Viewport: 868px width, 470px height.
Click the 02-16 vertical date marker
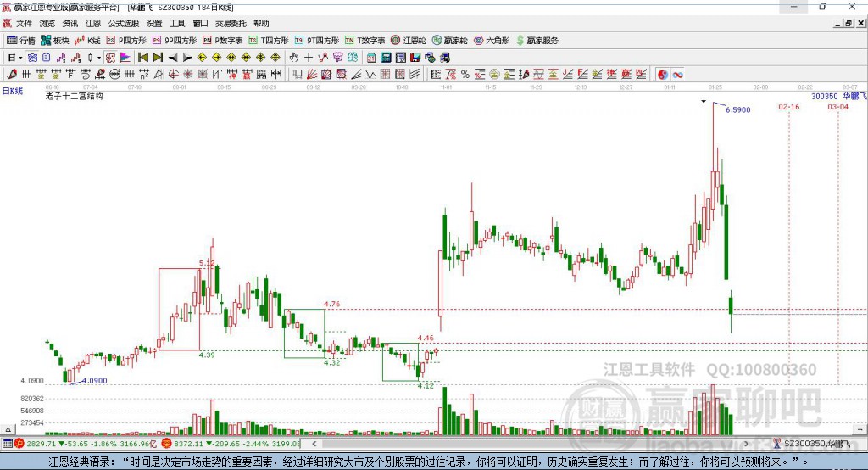click(x=789, y=106)
